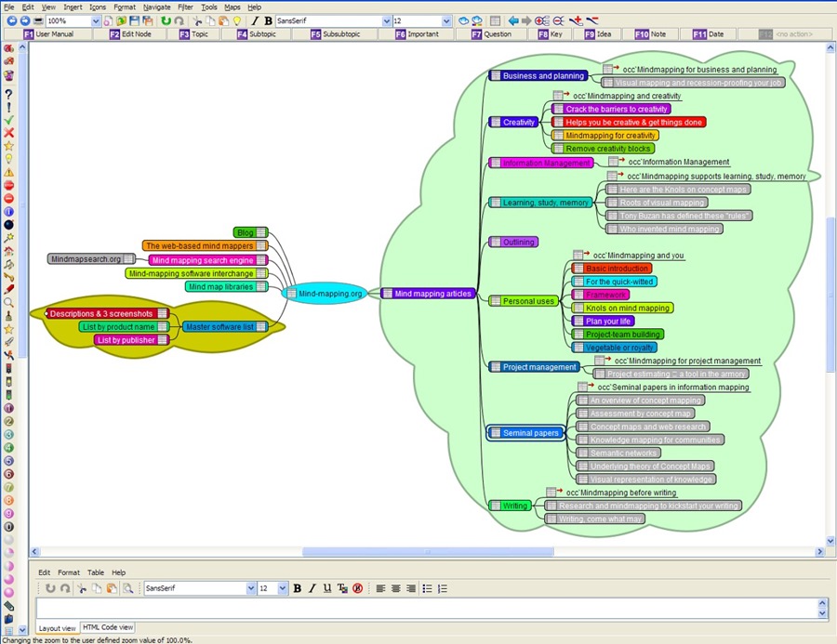
Task: Click the print icon in main toolbar
Action: pos(38,20)
